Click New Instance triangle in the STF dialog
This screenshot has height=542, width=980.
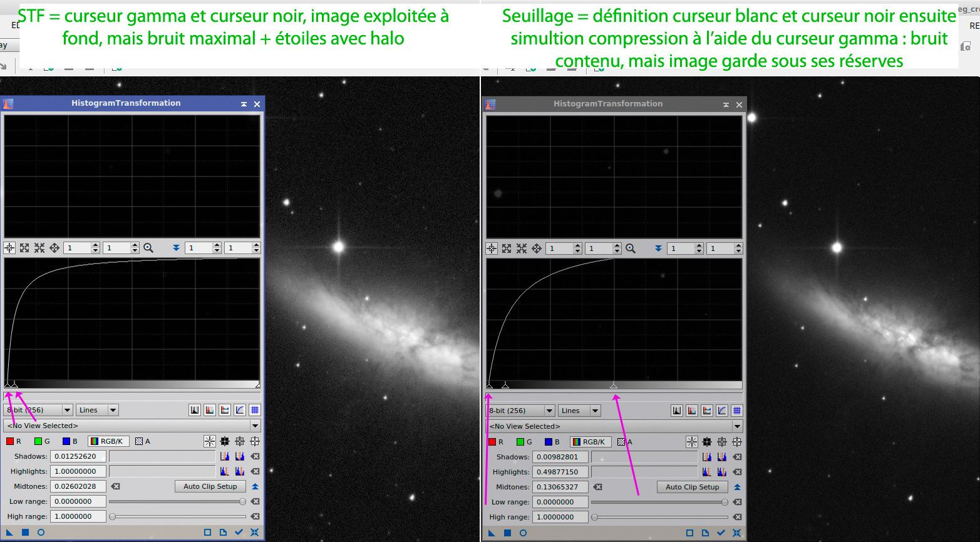point(9,533)
